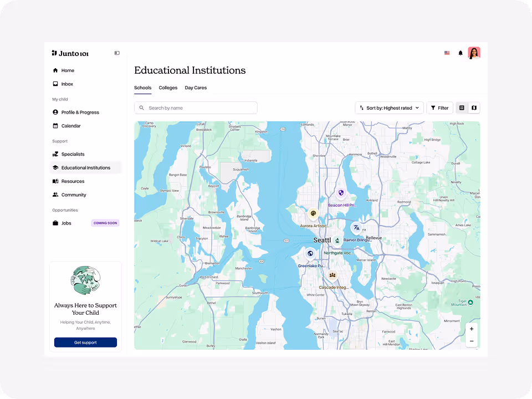Open the Rainier Bilingual translate marker

tap(356, 227)
